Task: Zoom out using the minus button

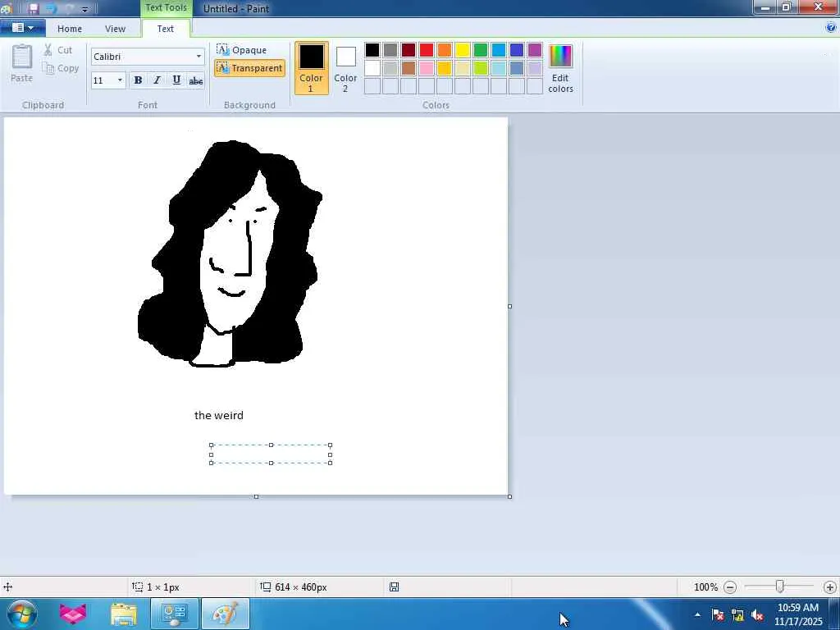Action: point(730,587)
